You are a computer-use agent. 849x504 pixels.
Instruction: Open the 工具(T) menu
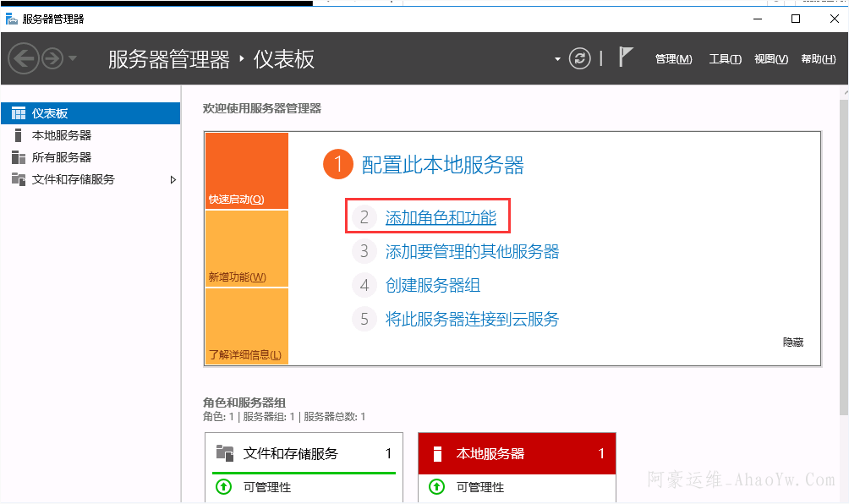click(725, 59)
